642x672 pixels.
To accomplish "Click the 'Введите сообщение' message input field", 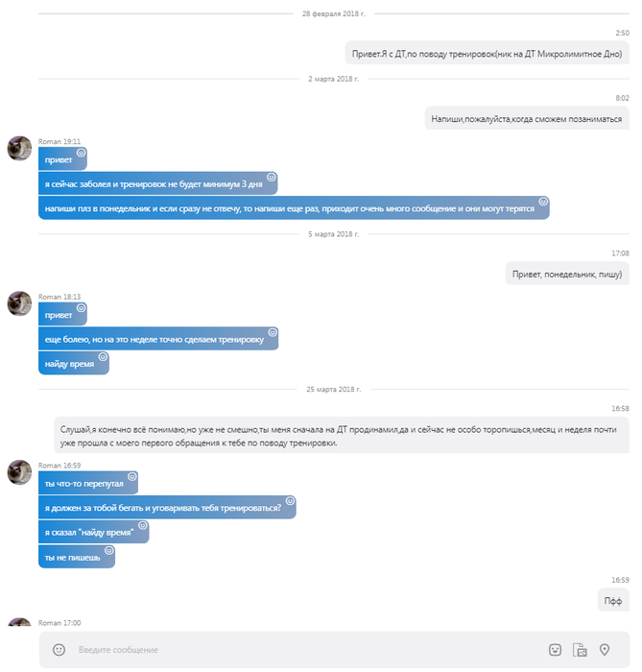I will (x=288, y=650).
